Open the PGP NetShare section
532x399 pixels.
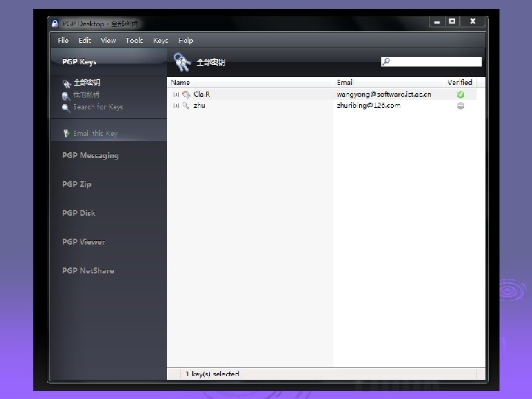tap(88, 270)
